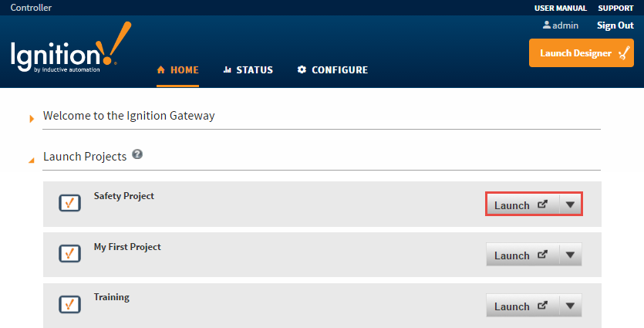This screenshot has height=328, width=644.
Task: Launch the Training project
Action: pyautogui.click(x=521, y=306)
